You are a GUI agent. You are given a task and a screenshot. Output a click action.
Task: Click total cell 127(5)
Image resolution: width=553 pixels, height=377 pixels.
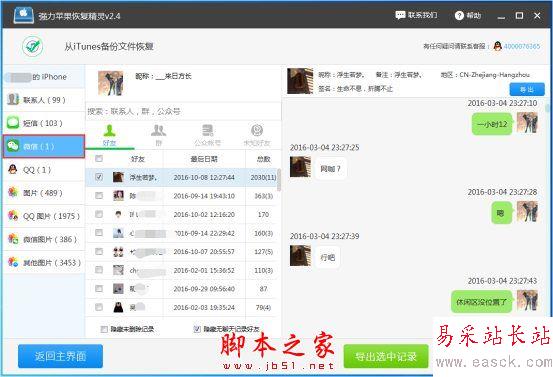pyautogui.click(x=263, y=252)
